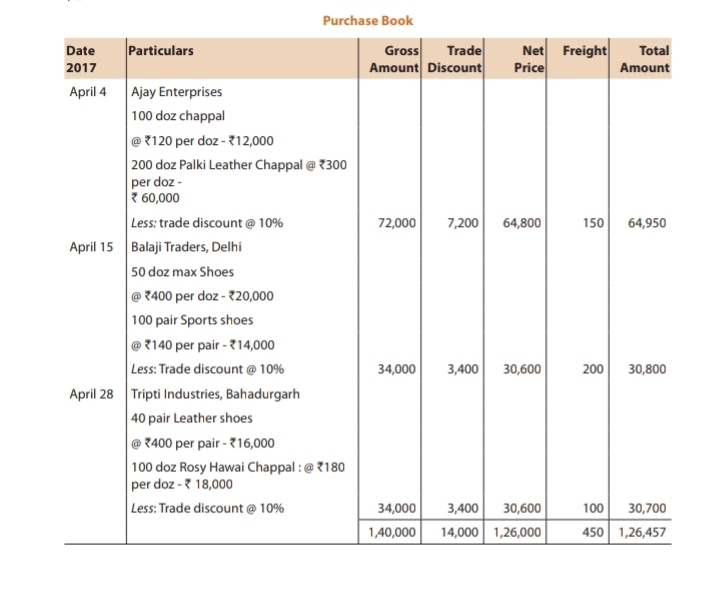This screenshot has width=720, height=599.
Task: Click the Purchase Book title
Action: 367,20
